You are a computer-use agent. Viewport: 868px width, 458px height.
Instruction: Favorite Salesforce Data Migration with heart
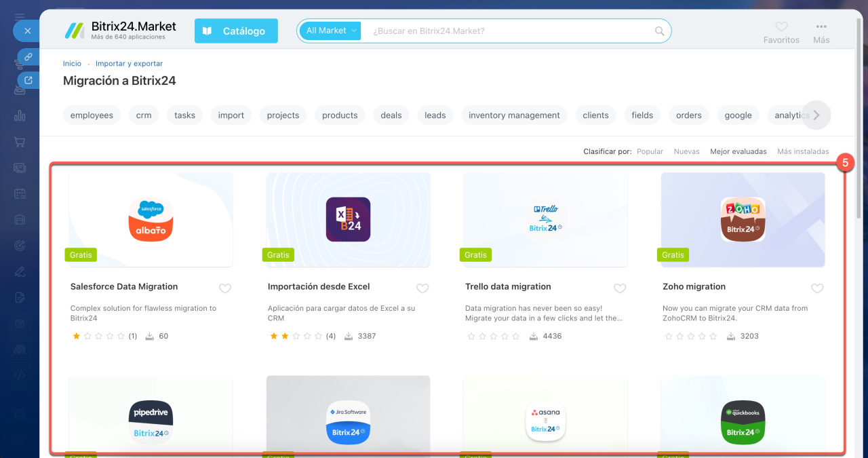tap(225, 288)
